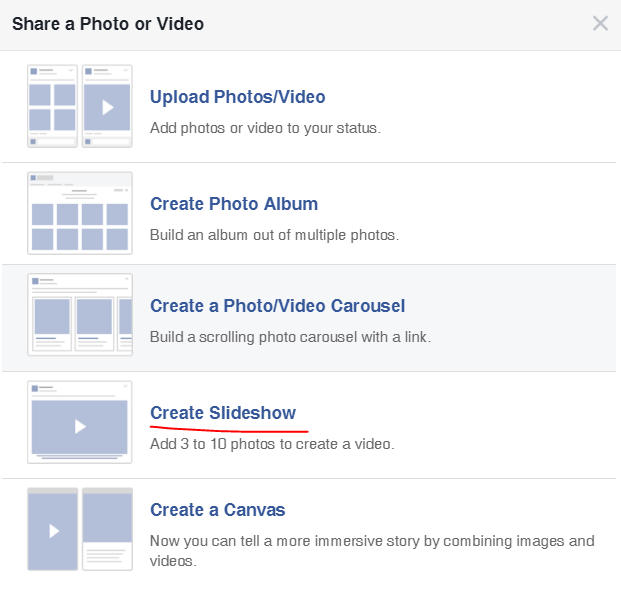
Task: Click 'Add 3 to 10 photos' description
Action: (x=272, y=443)
